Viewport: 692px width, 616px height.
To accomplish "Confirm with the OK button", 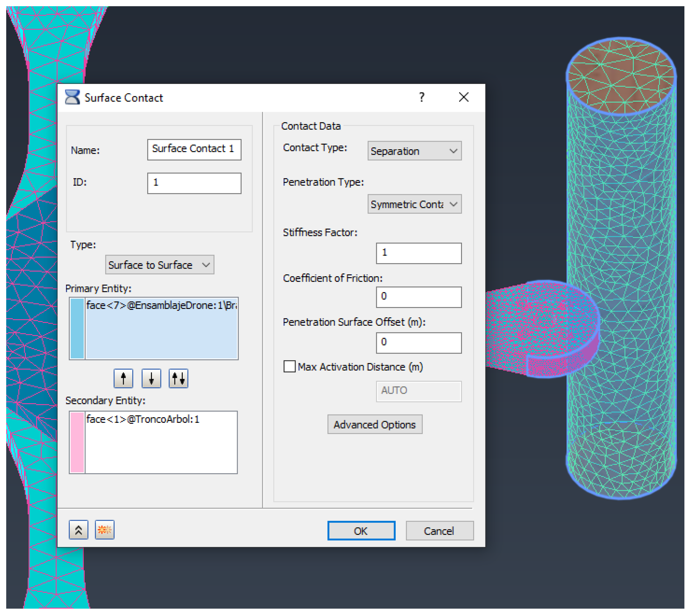I will tap(361, 531).
